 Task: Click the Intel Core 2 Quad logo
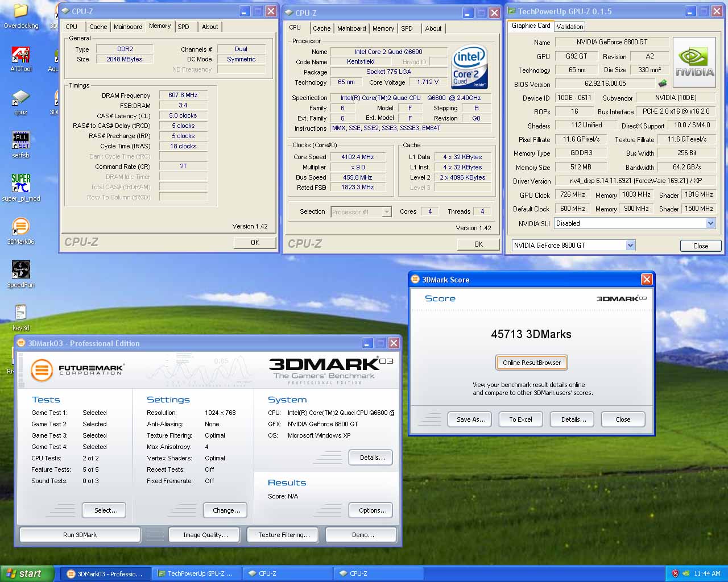click(469, 67)
